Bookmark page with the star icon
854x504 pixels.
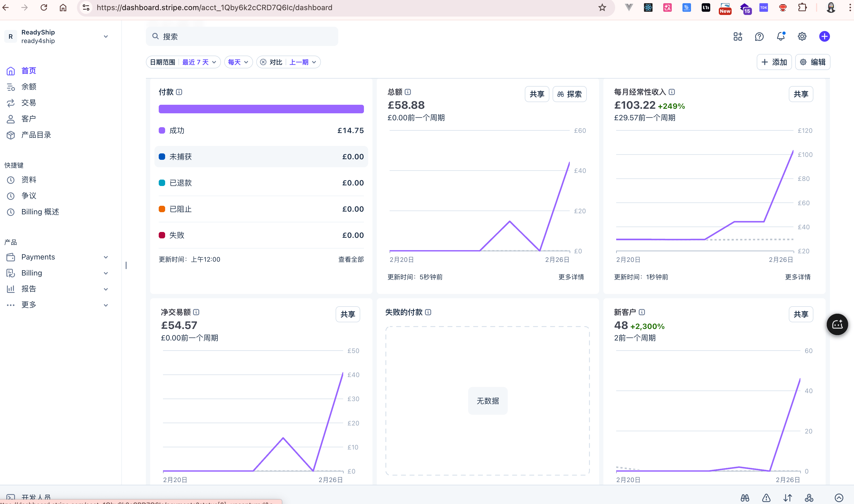click(602, 7)
